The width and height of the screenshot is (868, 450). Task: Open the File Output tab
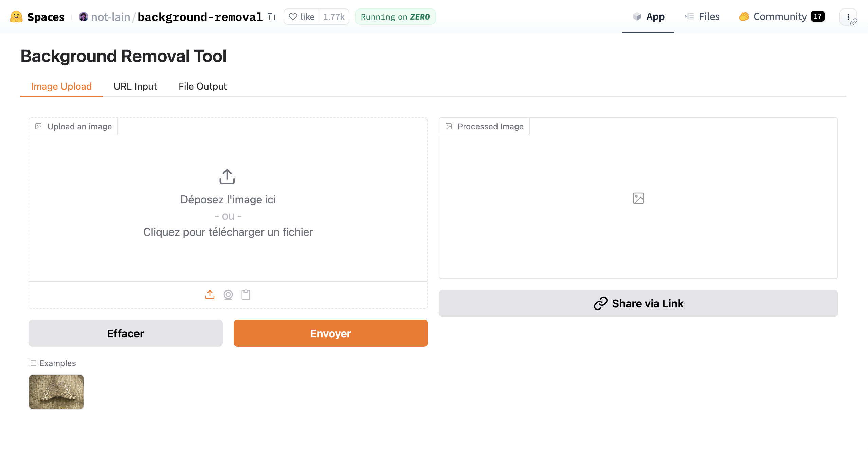[x=202, y=86]
